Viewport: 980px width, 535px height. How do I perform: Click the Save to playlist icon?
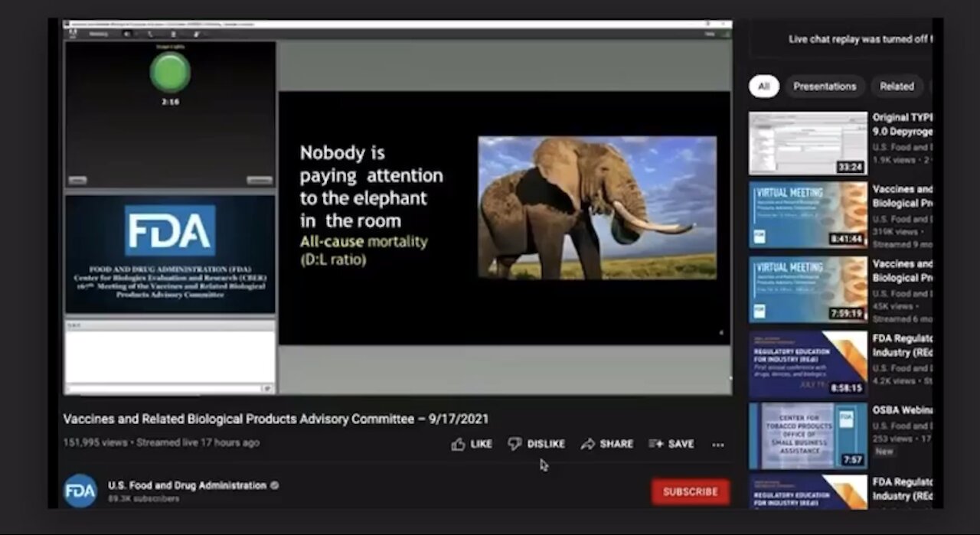point(655,444)
